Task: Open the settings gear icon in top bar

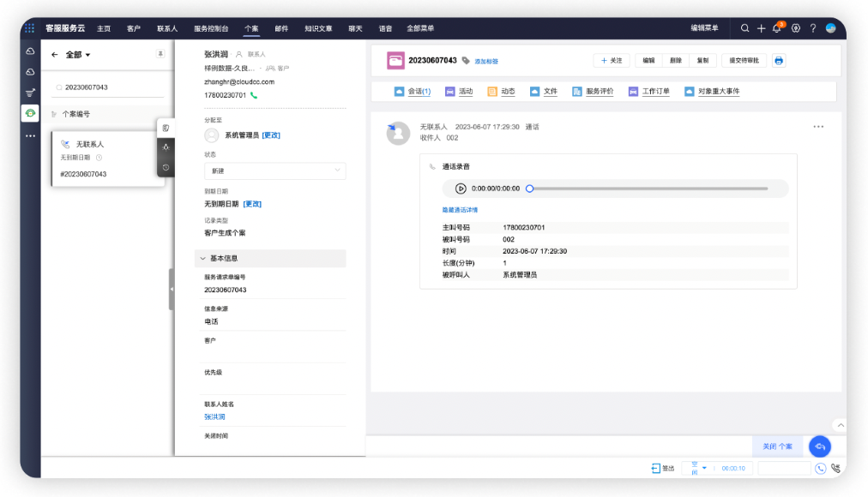Action: 796,28
